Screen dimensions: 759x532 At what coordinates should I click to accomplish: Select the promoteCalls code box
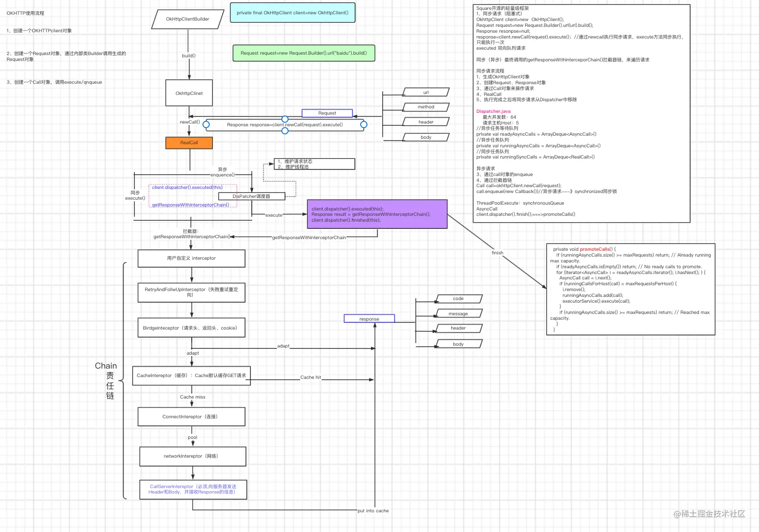click(631, 289)
